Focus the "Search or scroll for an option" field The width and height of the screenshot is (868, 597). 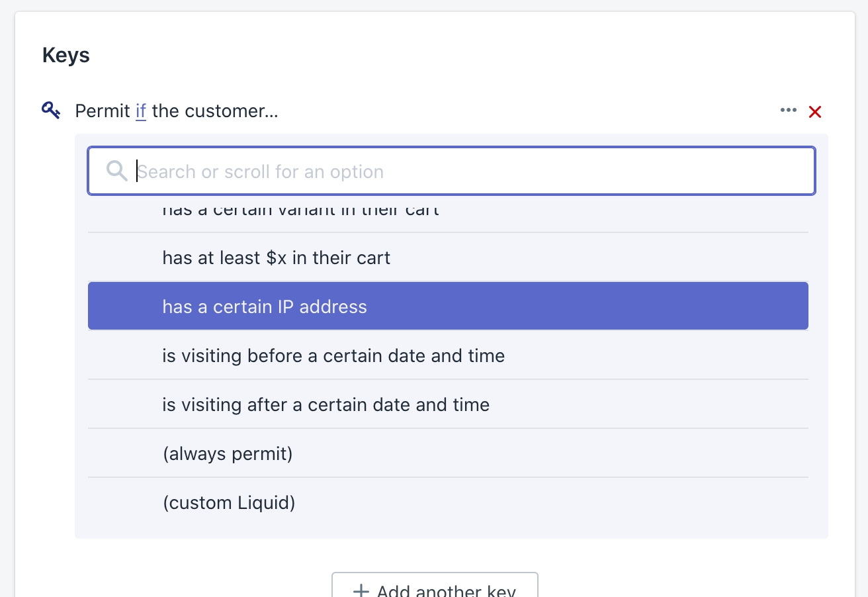(x=463, y=171)
